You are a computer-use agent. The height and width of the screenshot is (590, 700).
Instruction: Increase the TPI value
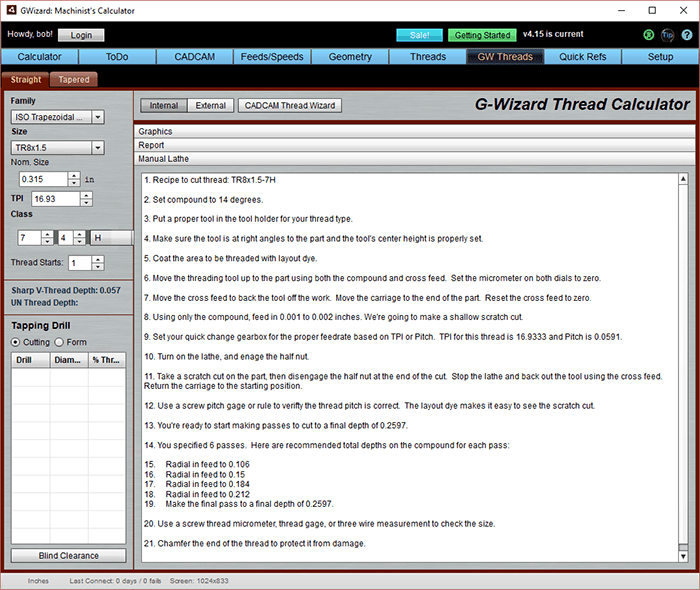[87, 195]
